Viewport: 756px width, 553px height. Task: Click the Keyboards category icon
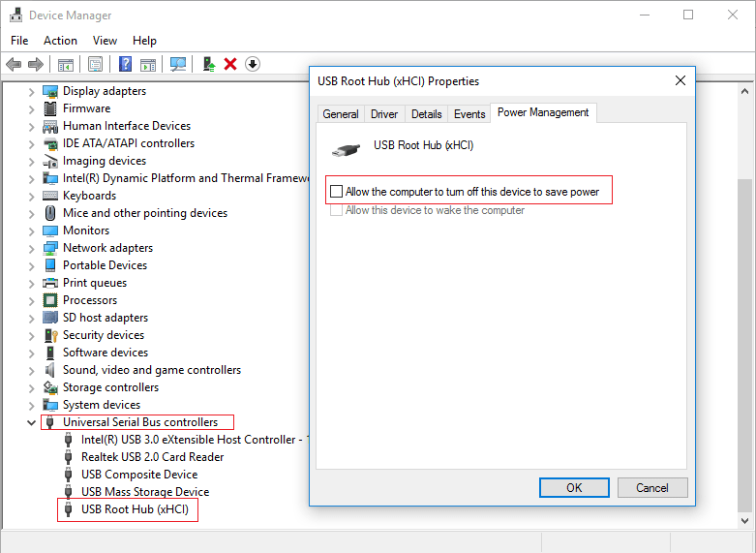point(50,196)
